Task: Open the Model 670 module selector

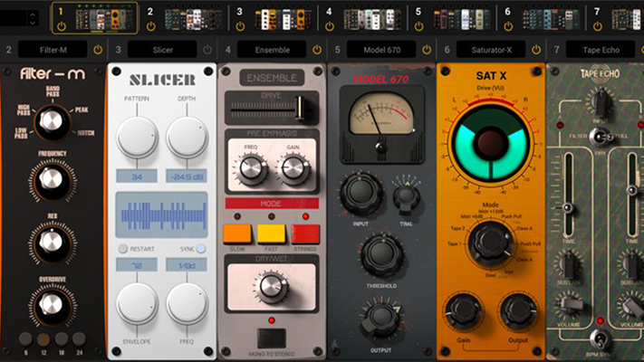Action: point(381,50)
